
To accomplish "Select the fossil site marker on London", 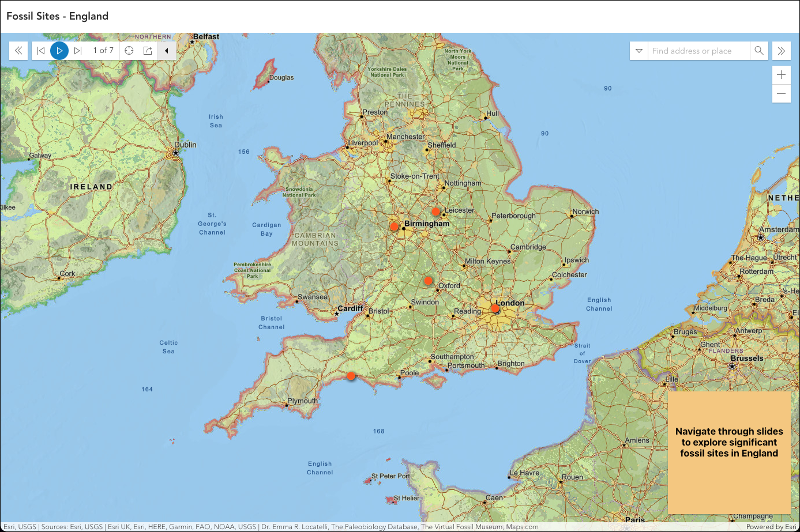I will (x=495, y=308).
